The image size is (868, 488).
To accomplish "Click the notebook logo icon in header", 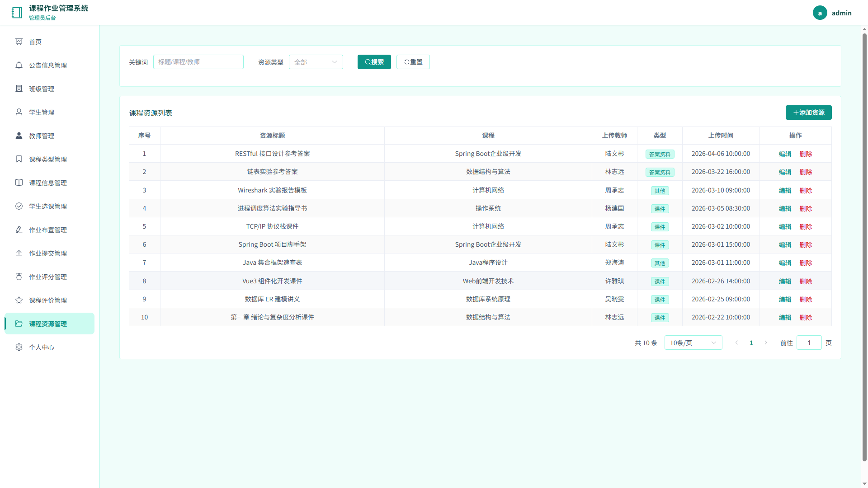I will 17,13.
